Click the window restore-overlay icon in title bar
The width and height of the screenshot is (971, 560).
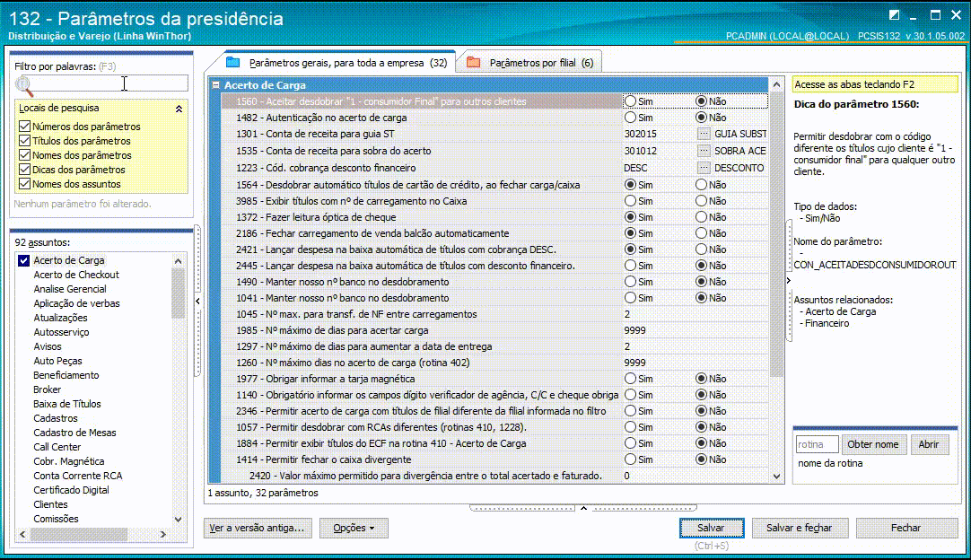894,15
